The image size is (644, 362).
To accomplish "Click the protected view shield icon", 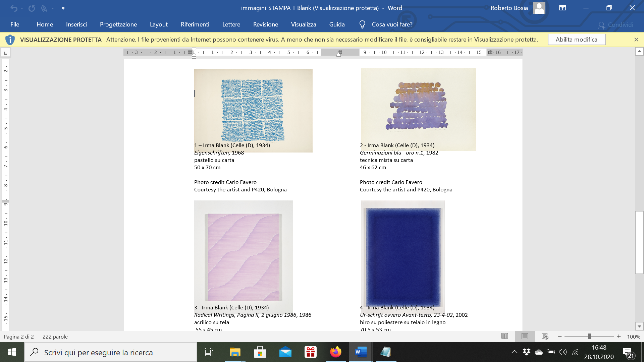I will pos(10,40).
